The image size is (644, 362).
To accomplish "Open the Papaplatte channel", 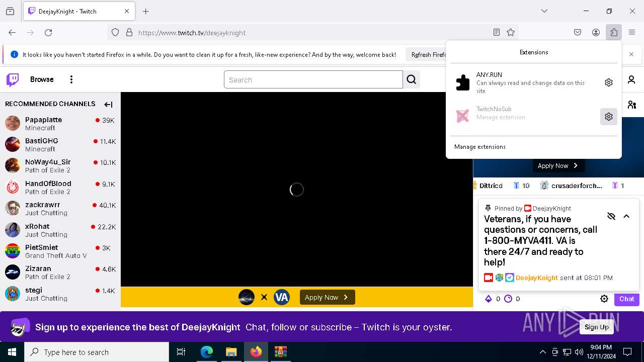I will 60,123.
